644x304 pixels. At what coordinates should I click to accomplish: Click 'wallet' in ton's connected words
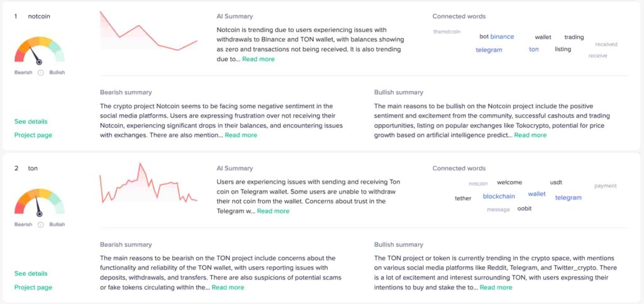point(537,194)
